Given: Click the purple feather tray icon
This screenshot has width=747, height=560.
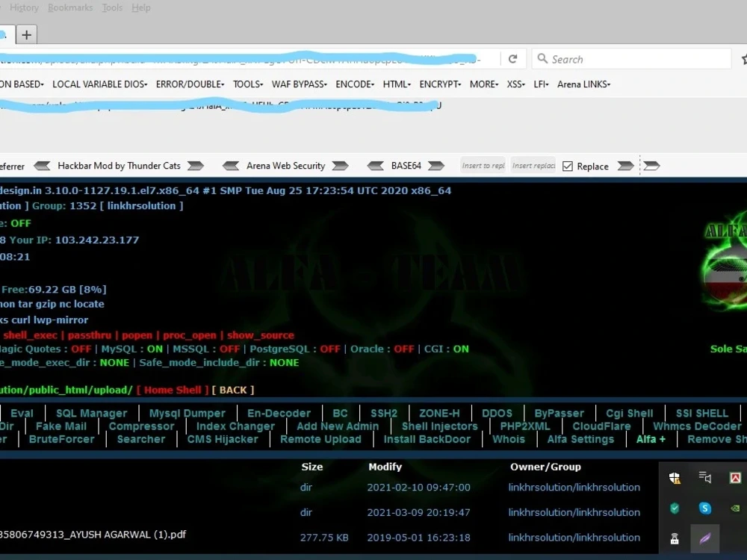Looking at the screenshot, I should (x=705, y=538).
